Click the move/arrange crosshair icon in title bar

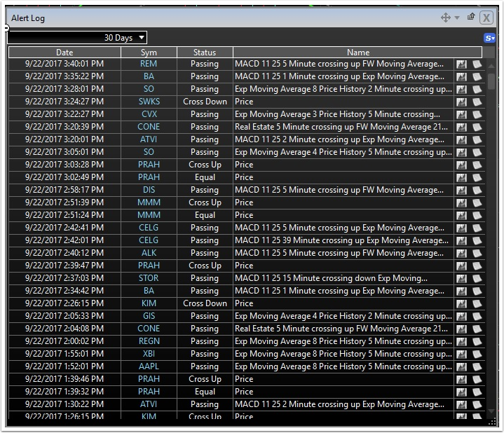point(446,18)
